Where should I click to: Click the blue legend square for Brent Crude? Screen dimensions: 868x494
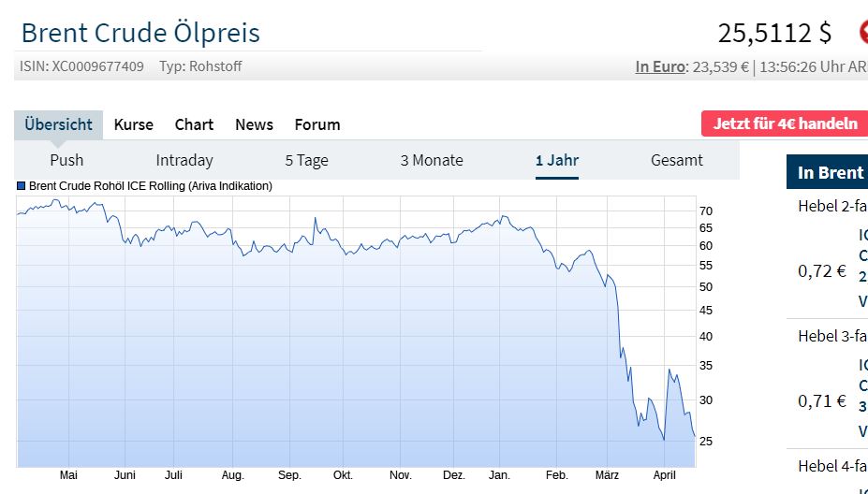(22, 186)
